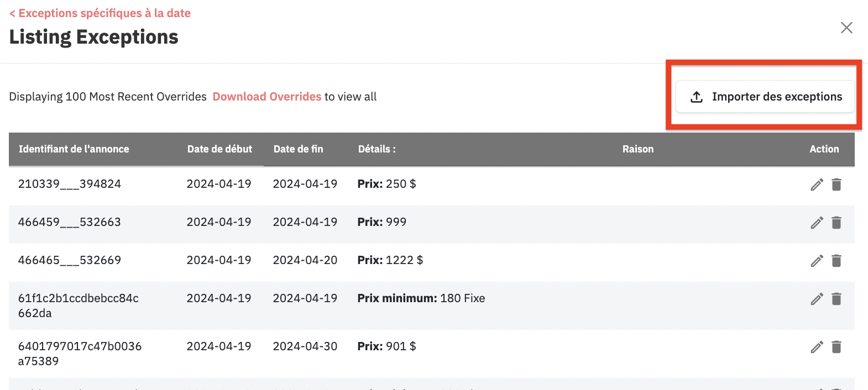This screenshot has height=390, width=868.
Task: Edit the Prix minimum 180 Fixe exception
Action: [817, 299]
